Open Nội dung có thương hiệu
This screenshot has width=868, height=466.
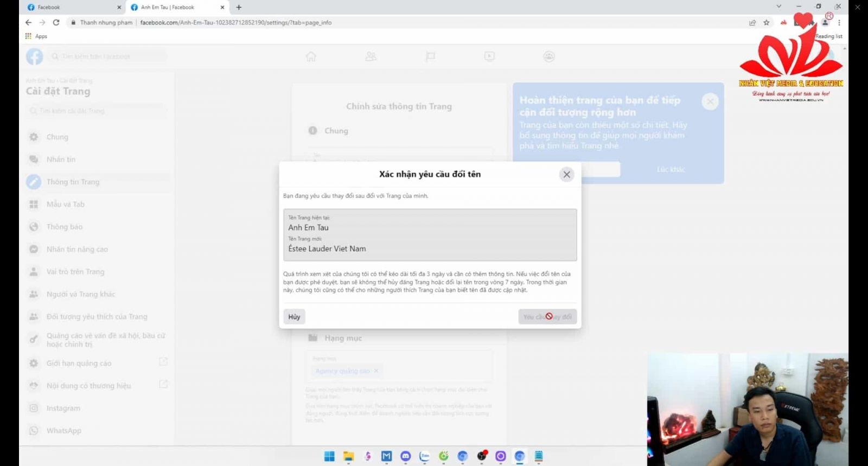pyautogui.click(x=98, y=386)
